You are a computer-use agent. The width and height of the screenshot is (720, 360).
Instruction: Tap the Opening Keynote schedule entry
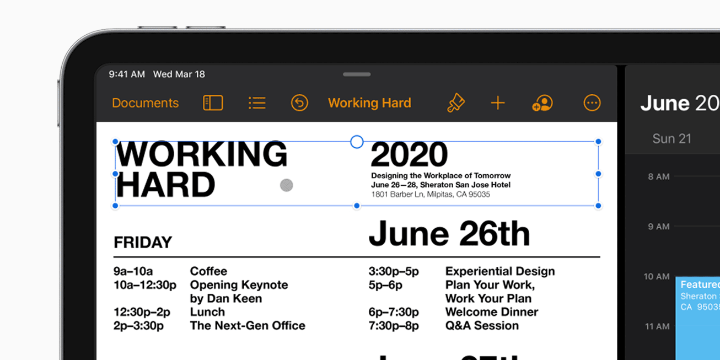click(x=239, y=285)
